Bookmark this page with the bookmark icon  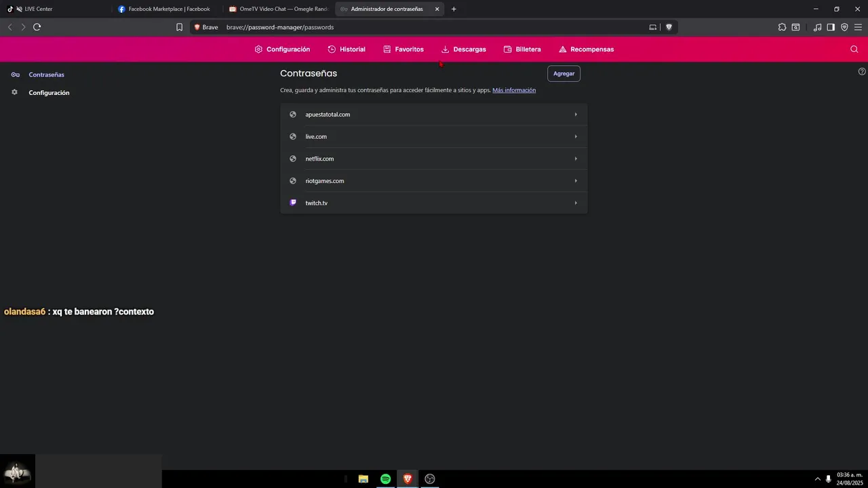point(179,27)
